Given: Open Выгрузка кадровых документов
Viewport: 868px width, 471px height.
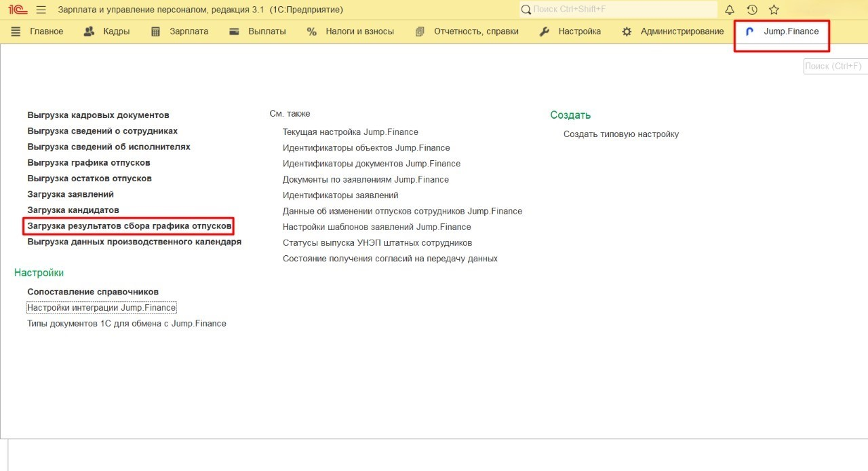Looking at the screenshot, I should point(98,115).
